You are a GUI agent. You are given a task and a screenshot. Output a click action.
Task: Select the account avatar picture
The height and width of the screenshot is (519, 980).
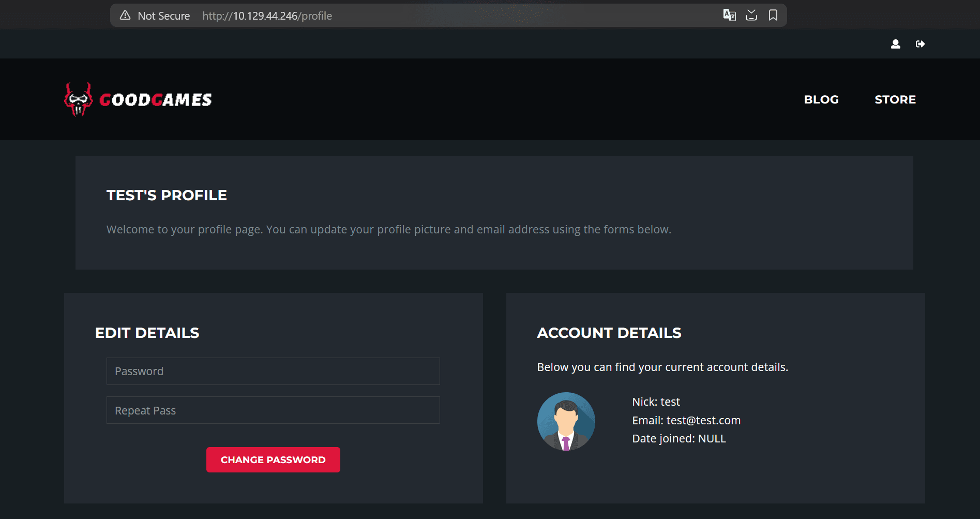point(566,421)
